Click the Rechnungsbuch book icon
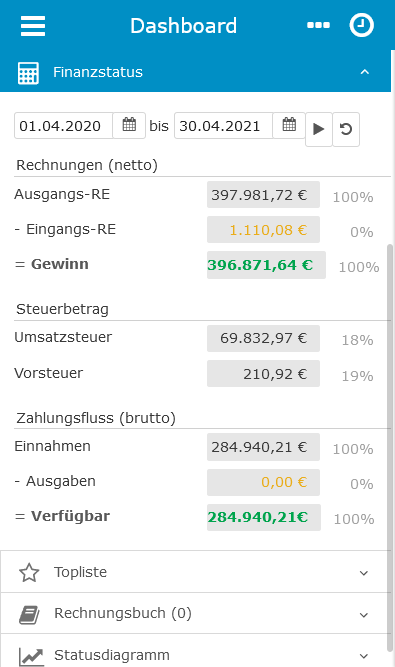The height and width of the screenshot is (667, 395). pyautogui.click(x=29, y=614)
